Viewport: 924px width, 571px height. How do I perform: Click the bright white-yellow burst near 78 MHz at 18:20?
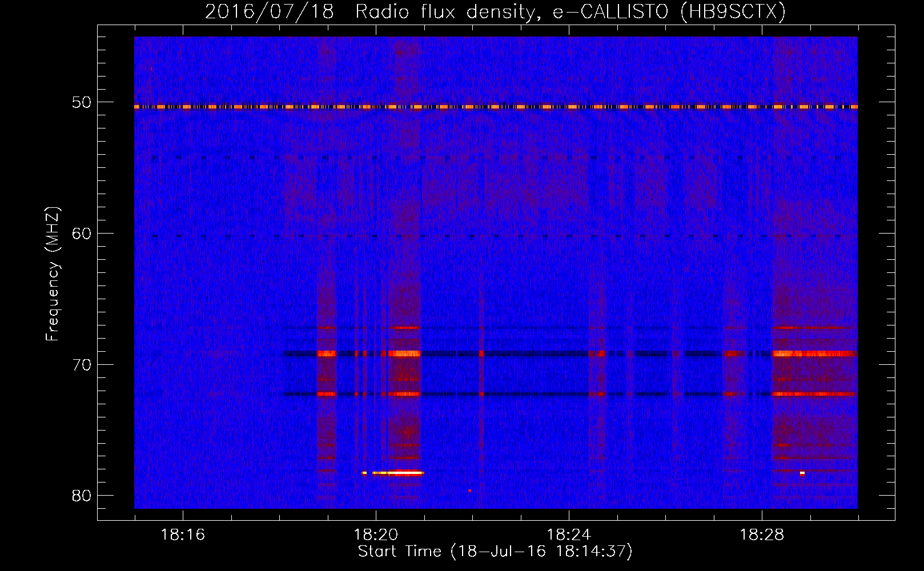click(x=398, y=473)
